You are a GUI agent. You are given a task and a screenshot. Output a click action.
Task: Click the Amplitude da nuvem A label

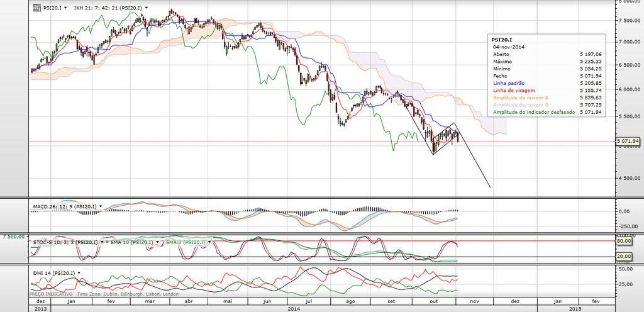(x=520, y=97)
